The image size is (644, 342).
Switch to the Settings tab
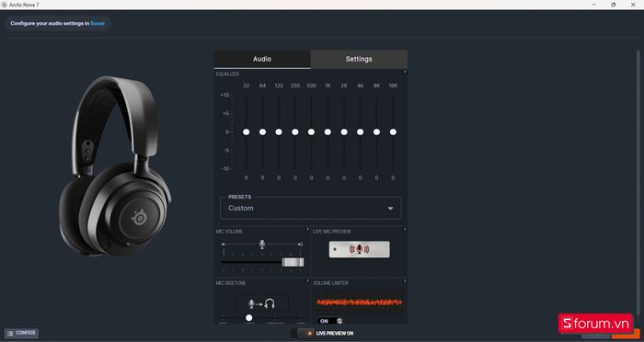pos(359,59)
